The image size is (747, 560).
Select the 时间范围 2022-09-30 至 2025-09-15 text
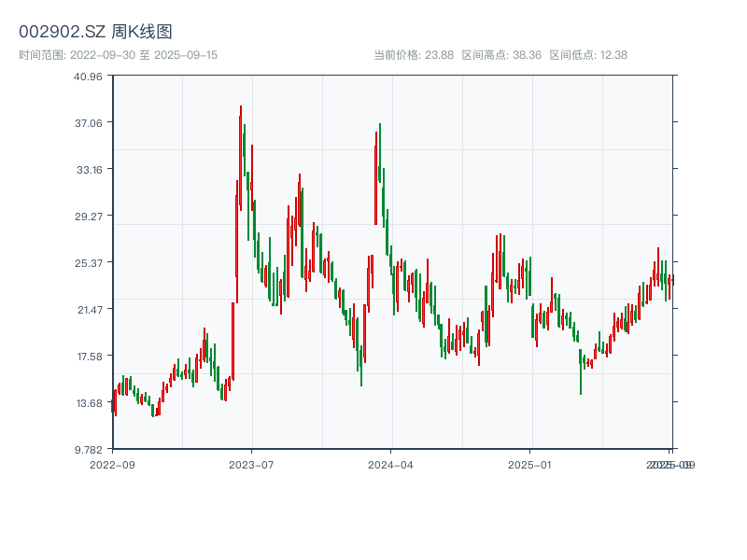click(x=119, y=55)
